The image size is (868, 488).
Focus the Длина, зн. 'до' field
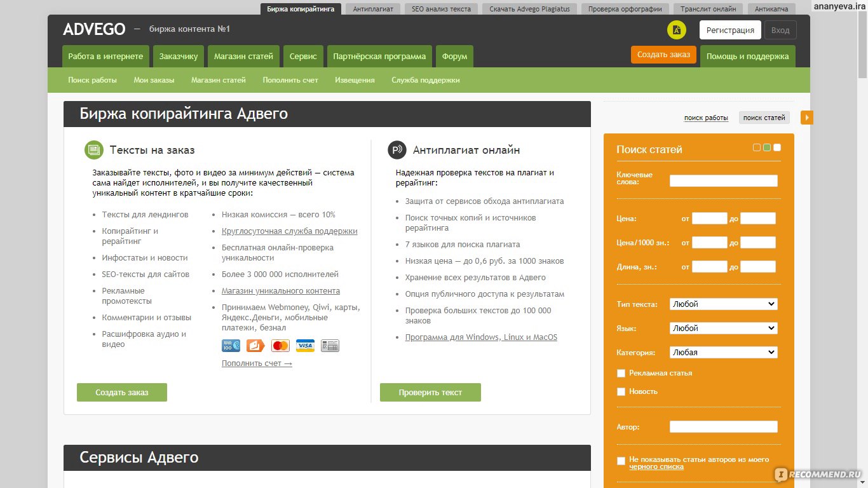coord(758,267)
